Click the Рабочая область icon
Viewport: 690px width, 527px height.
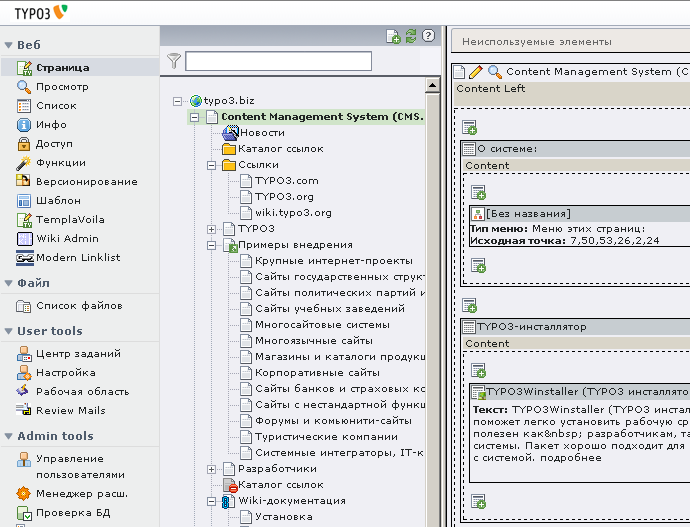tap(22, 391)
